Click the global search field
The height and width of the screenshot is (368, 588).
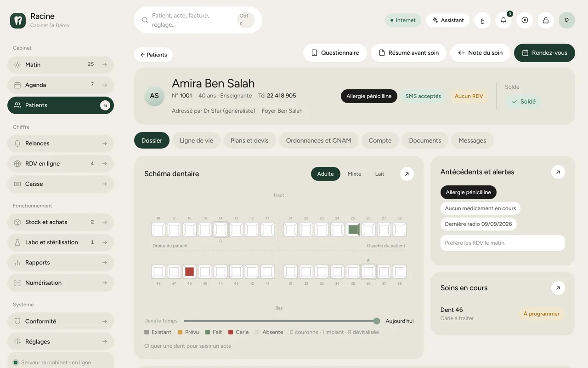pyautogui.click(x=198, y=20)
